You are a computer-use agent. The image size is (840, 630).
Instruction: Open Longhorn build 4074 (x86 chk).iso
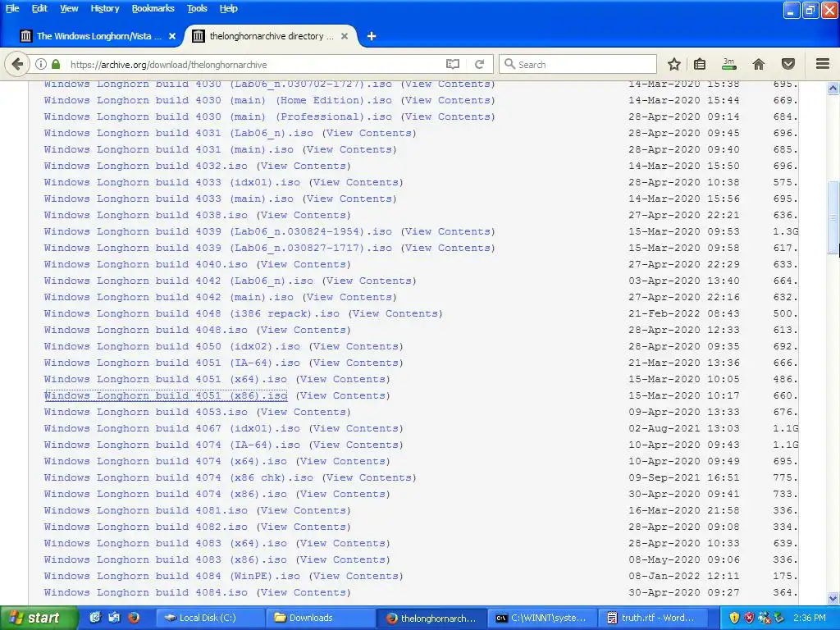[178, 477]
